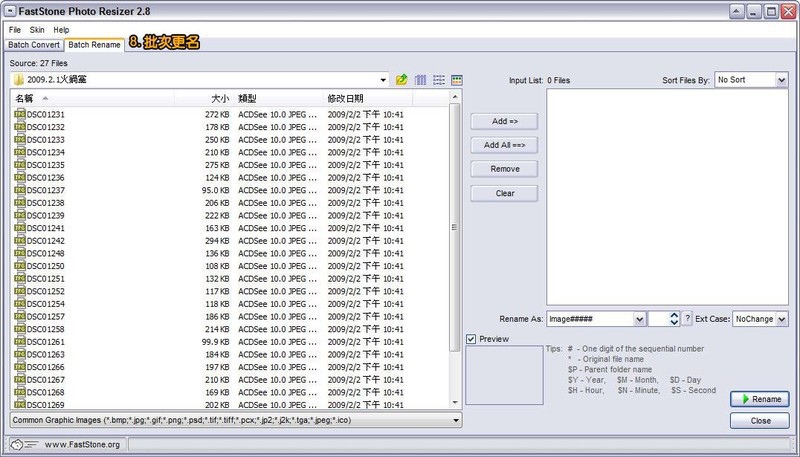
Task: Click the Remove button
Action: (505, 169)
